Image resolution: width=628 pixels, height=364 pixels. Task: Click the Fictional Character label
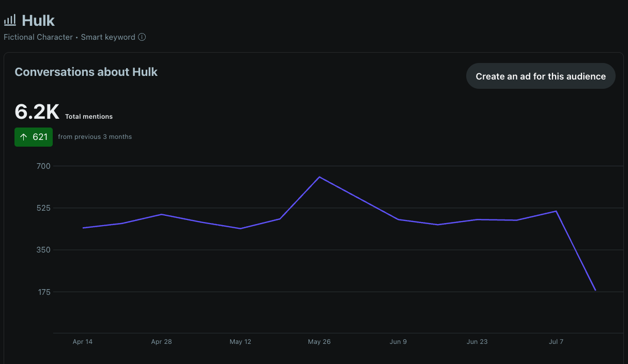(x=38, y=37)
